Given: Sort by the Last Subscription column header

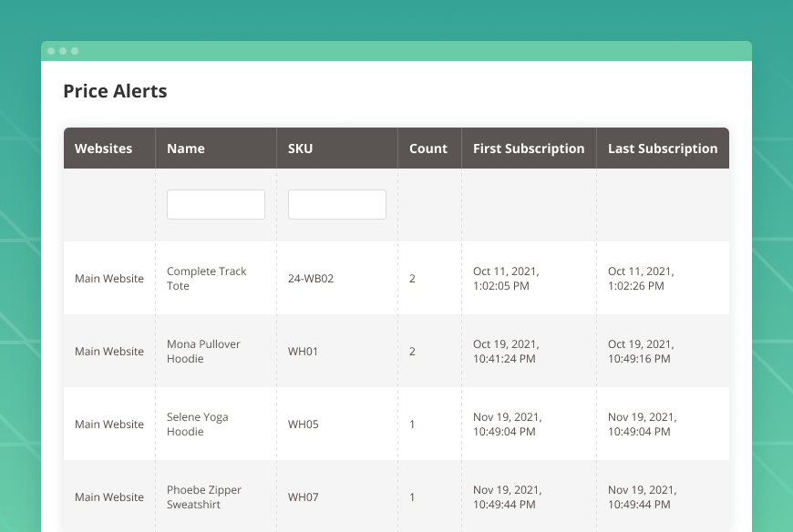Looking at the screenshot, I should (x=663, y=148).
